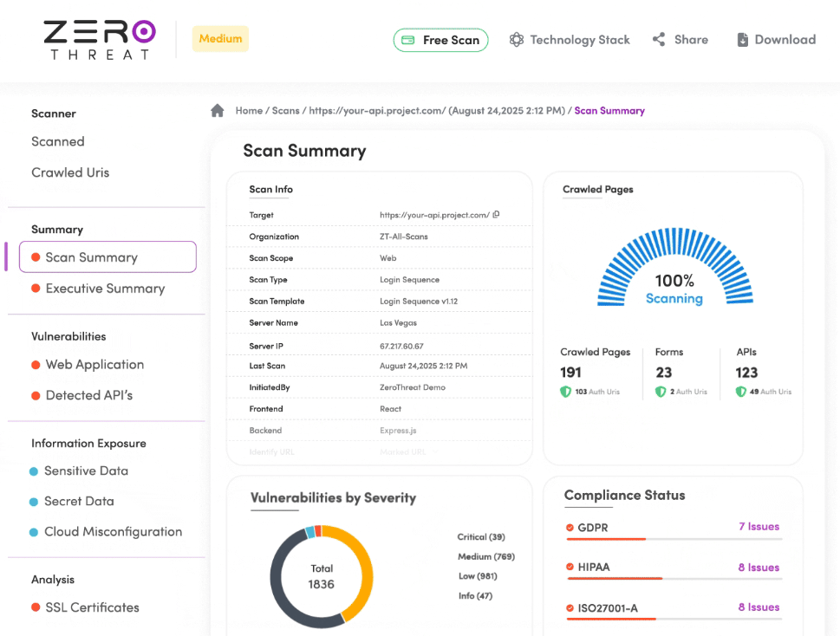This screenshot has width=840, height=636.
Task: Click green shield under Crawled Pages count
Action: (566, 392)
